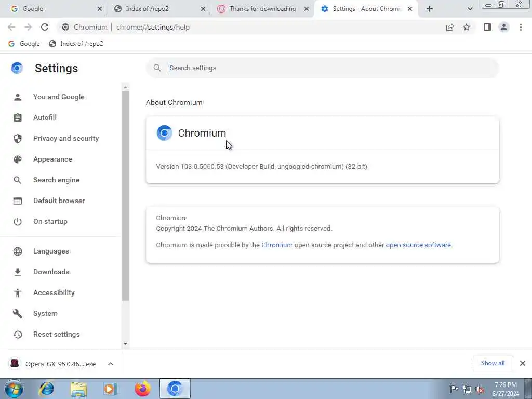Click the sidebar scrollbar thumb
This screenshot has height=399, width=532.
(x=126, y=196)
